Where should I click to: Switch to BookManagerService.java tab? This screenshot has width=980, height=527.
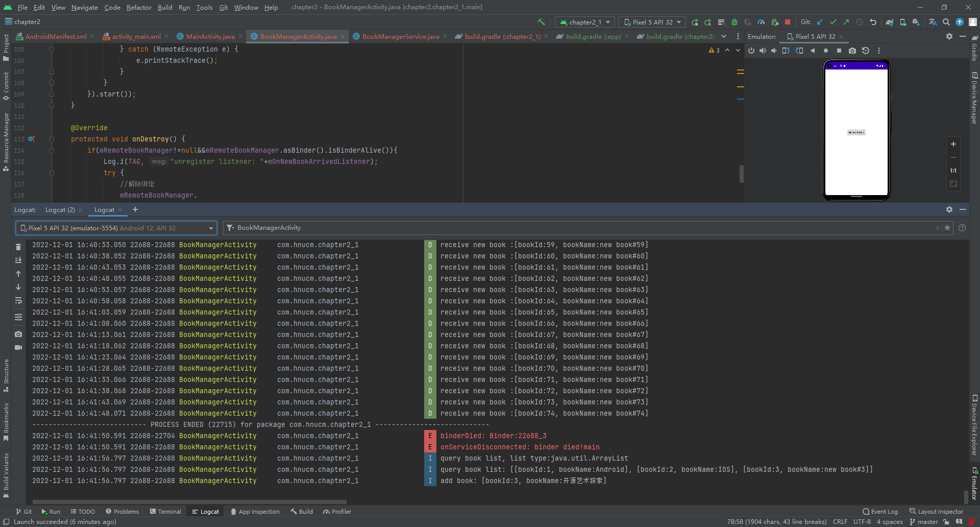[x=400, y=36]
